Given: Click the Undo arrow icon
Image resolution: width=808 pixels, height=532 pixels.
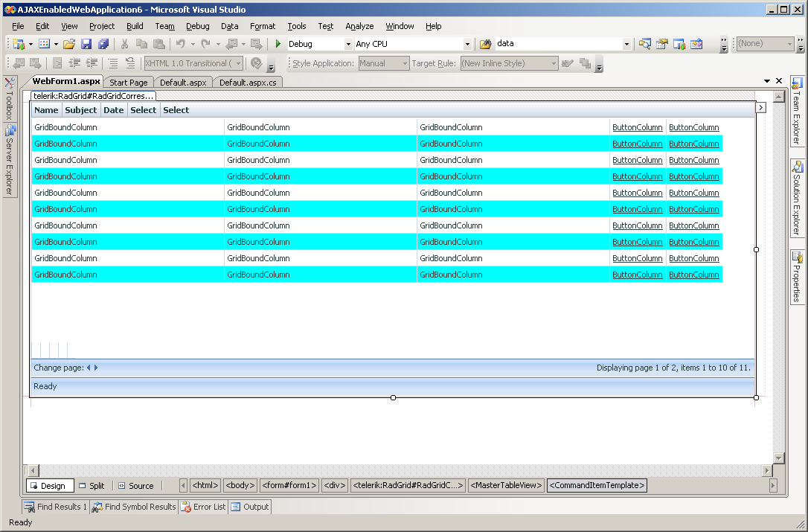Looking at the screenshot, I should (x=180, y=44).
